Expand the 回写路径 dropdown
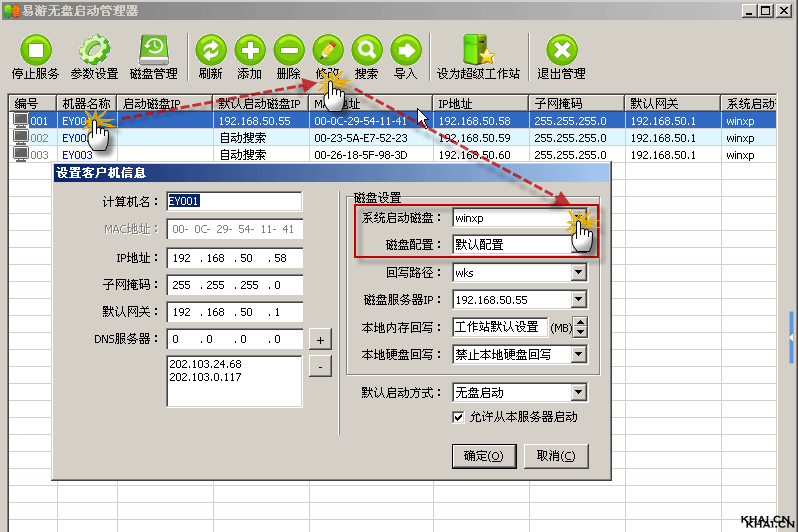The image size is (798, 532). point(578,272)
